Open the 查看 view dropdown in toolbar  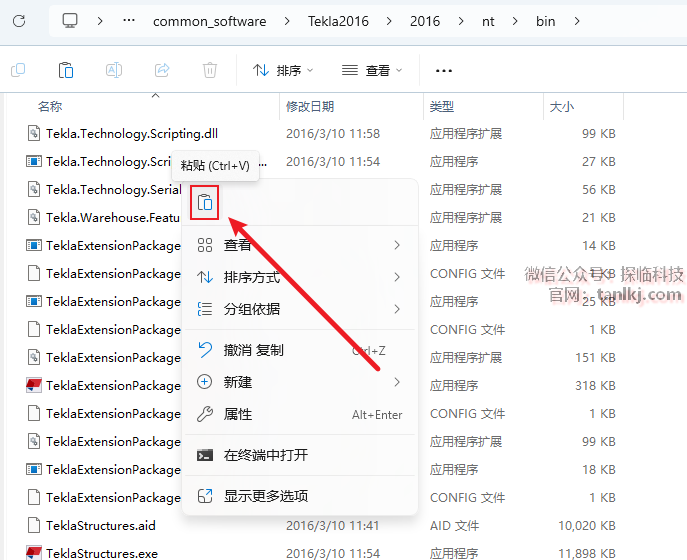[x=372, y=70]
